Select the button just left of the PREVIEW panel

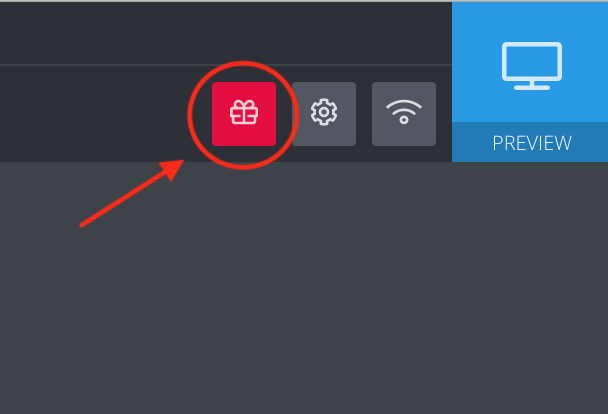point(404,114)
